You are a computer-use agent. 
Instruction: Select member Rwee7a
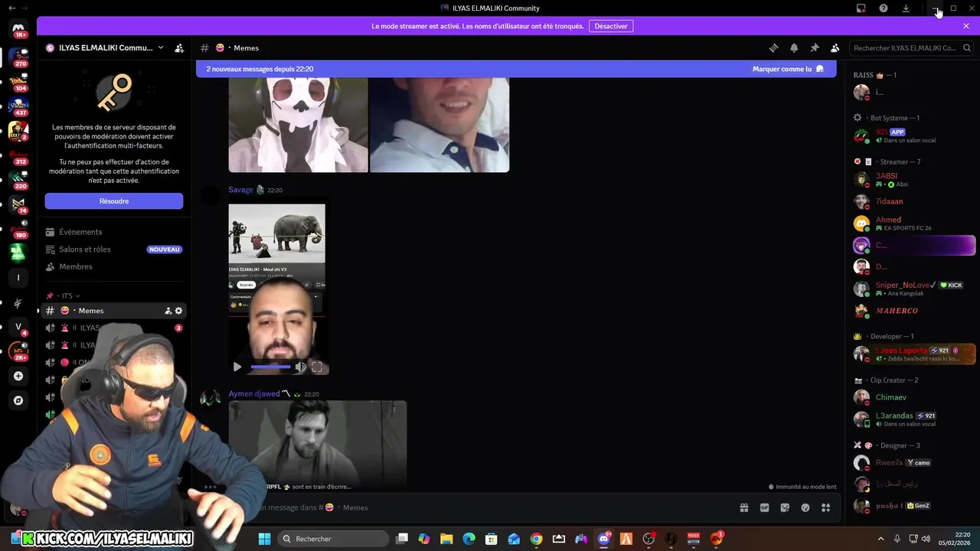pos(914,463)
